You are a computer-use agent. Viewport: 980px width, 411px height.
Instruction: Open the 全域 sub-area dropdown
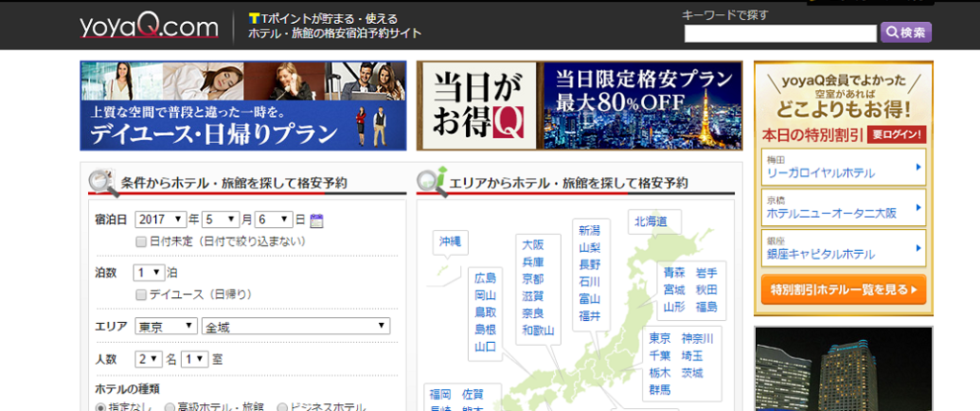tap(296, 327)
